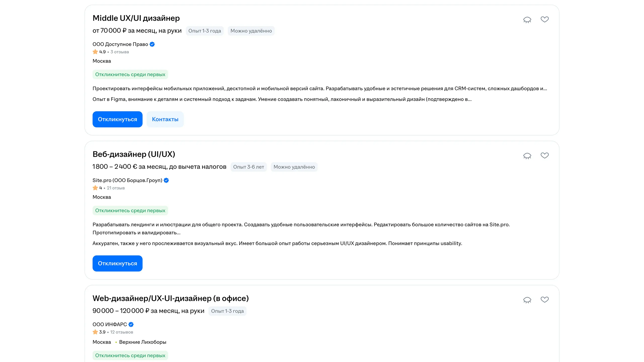
Task: Show contacts for ООО Доступное Право vacancy
Action: (x=165, y=119)
